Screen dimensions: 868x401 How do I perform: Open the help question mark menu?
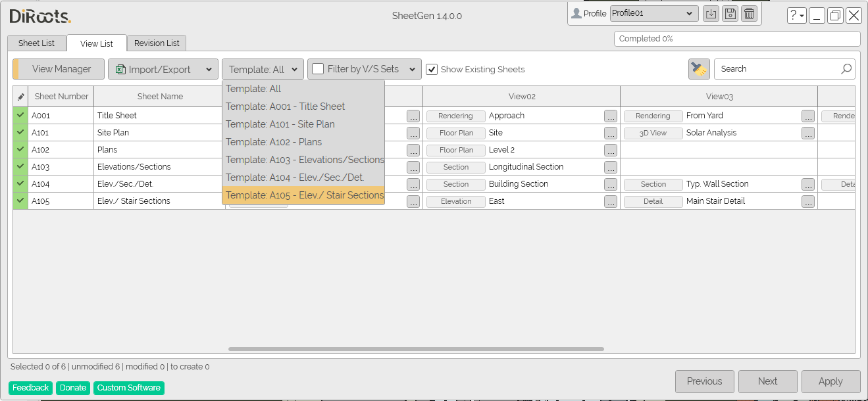(796, 16)
